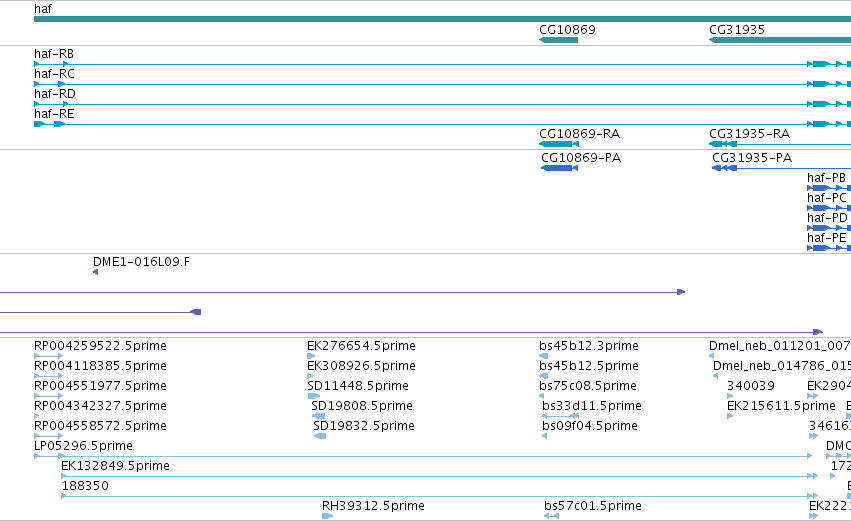Open the bs57c01.5prime EST label

click(593, 506)
